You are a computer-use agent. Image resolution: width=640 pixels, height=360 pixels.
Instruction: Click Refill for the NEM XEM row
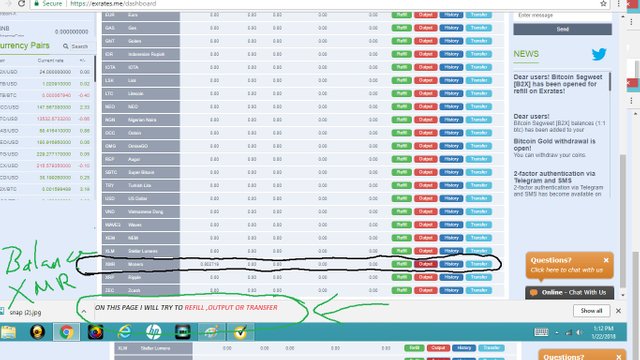click(x=402, y=238)
